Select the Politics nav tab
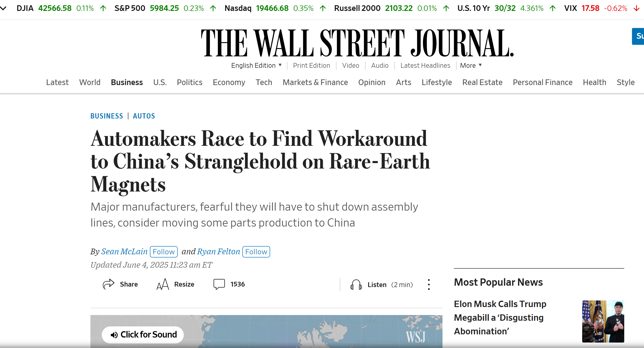The image size is (644, 348). pos(189,82)
